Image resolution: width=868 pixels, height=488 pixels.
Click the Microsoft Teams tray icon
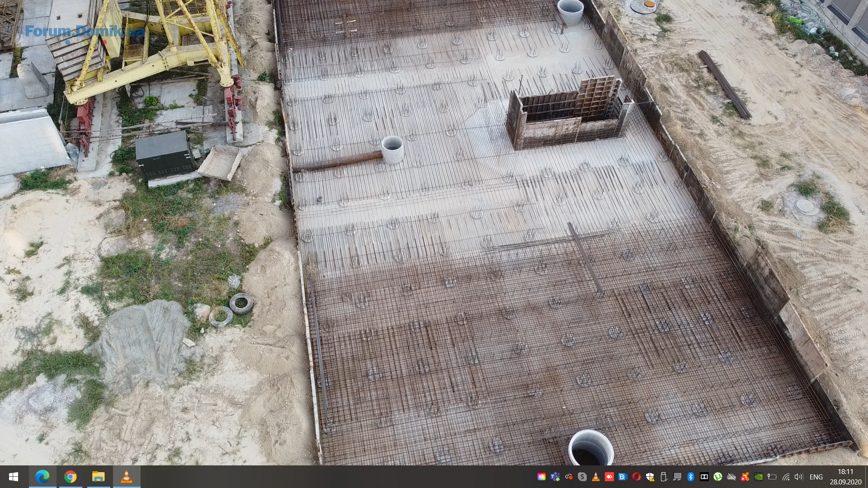tap(555, 477)
